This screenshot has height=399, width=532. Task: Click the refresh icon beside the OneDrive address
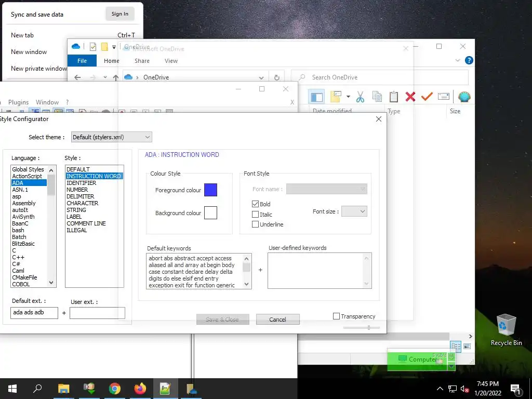pyautogui.click(x=277, y=77)
